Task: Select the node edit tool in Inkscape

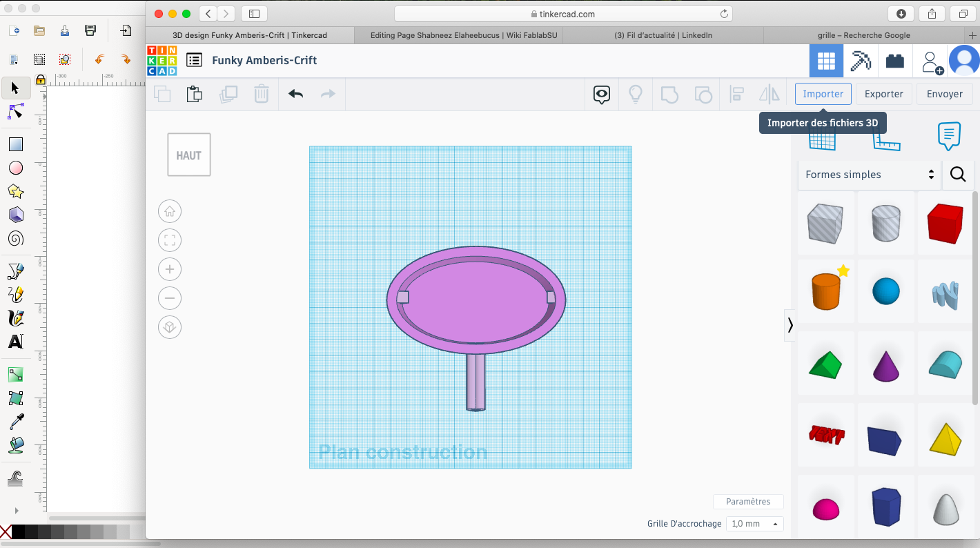Action: (x=15, y=111)
